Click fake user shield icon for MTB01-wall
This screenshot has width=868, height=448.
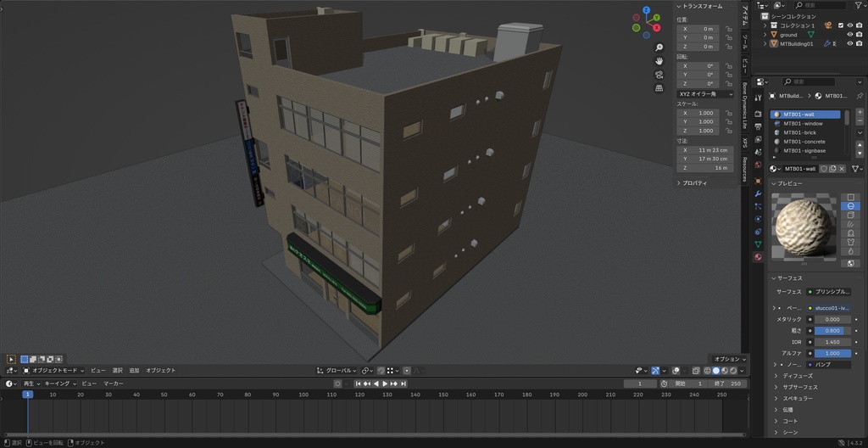(824, 169)
